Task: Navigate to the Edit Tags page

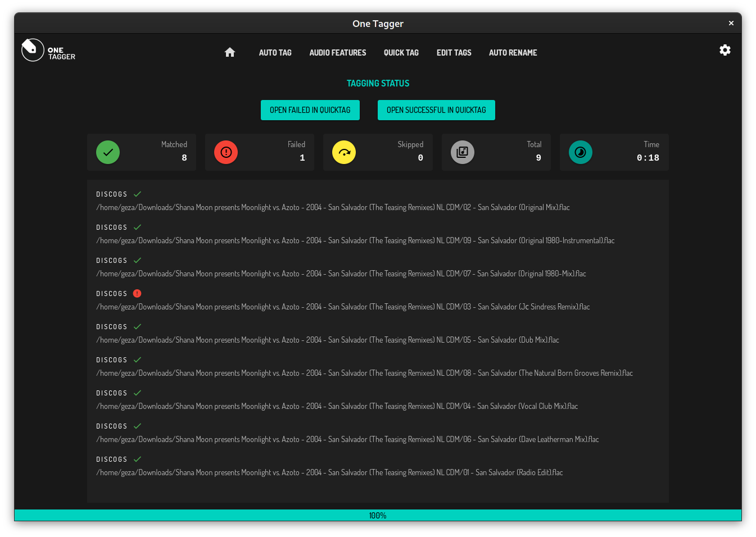Action: [454, 52]
